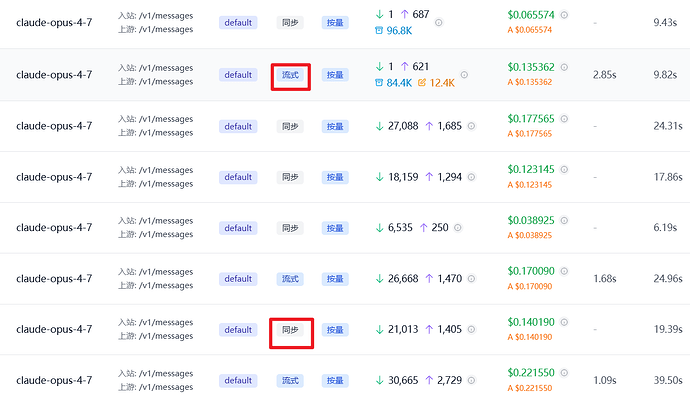Click the 按量 tag in the 24.96s row

point(335,279)
